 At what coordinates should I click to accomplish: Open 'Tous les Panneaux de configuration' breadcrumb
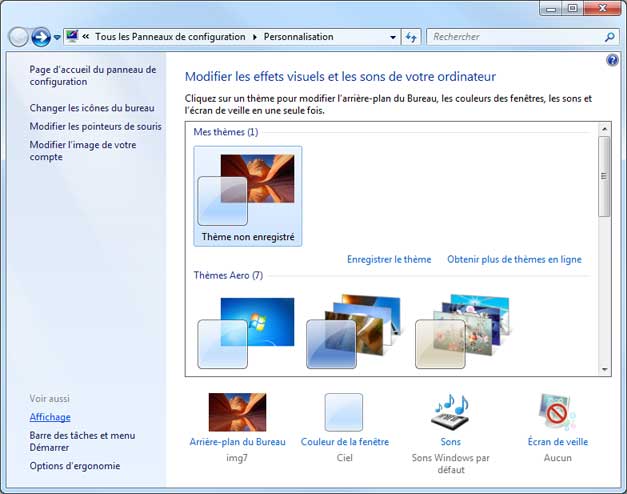coord(170,37)
